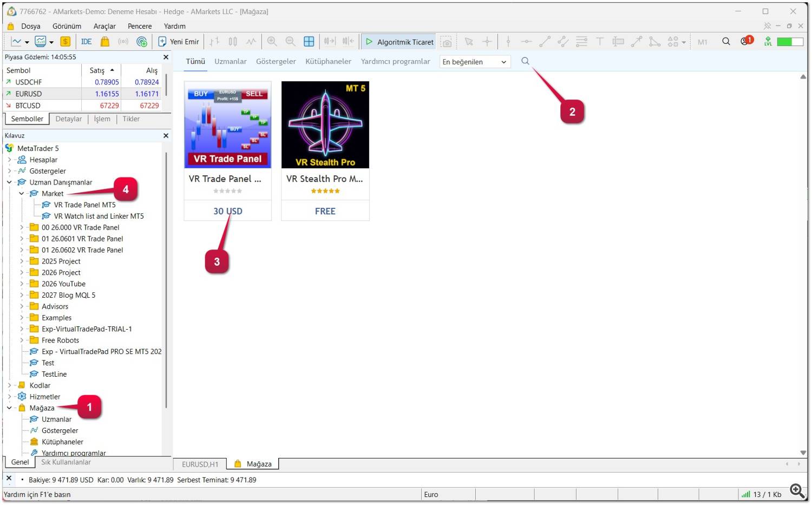This screenshot has width=812, height=505.
Task: Collapse the Mağaza tree node
Action: coord(9,408)
